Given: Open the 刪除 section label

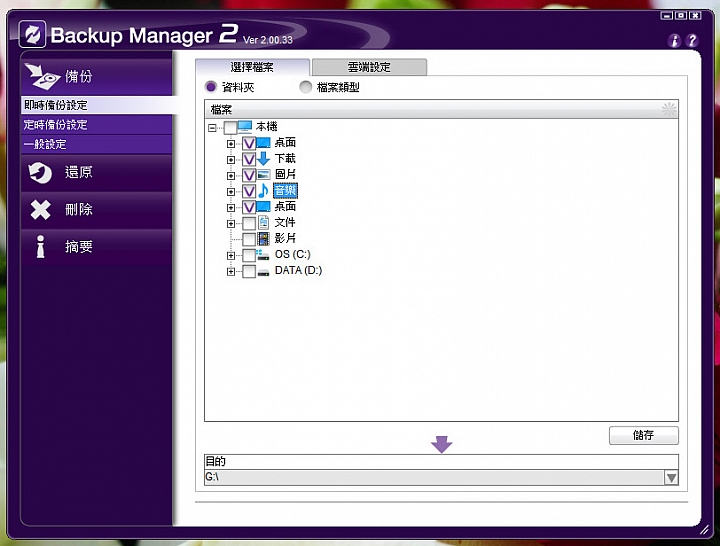Looking at the screenshot, I should [79, 209].
